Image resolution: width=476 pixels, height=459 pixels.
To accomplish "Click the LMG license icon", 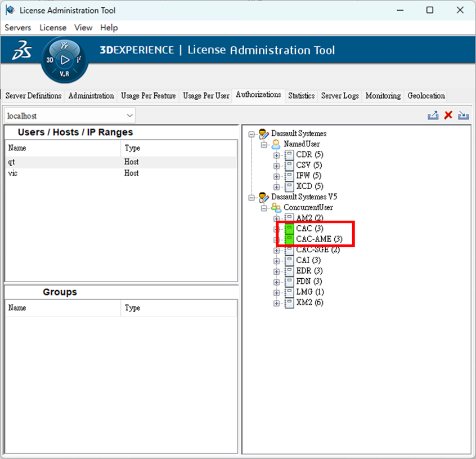I will (289, 292).
